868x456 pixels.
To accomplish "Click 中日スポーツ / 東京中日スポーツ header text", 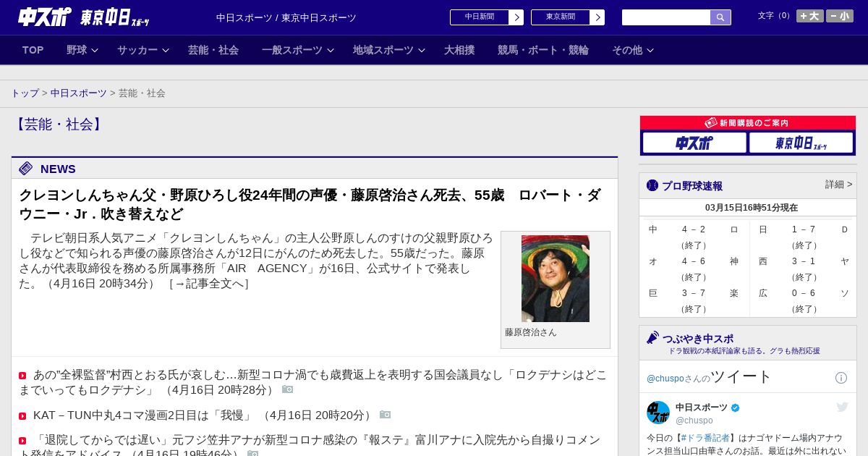I will [x=286, y=17].
